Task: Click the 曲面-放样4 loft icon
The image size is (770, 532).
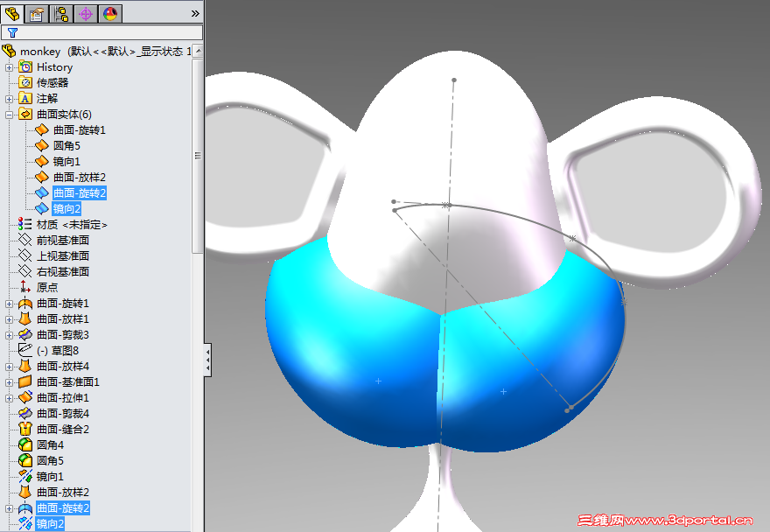Action: [25, 366]
